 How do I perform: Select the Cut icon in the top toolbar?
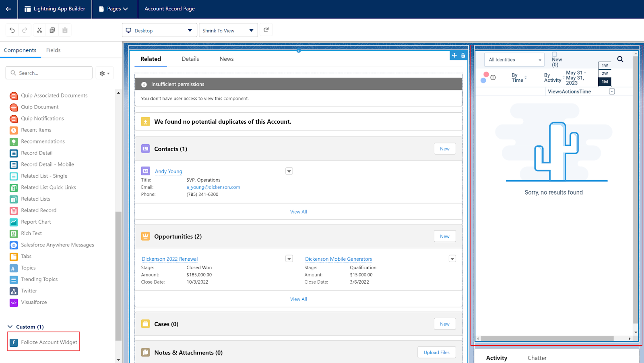pyautogui.click(x=39, y=30)
